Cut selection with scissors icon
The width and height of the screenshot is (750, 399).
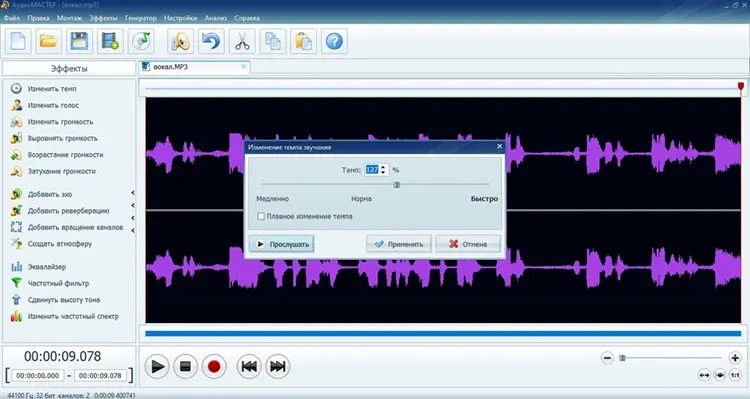[x=242, y=41]
